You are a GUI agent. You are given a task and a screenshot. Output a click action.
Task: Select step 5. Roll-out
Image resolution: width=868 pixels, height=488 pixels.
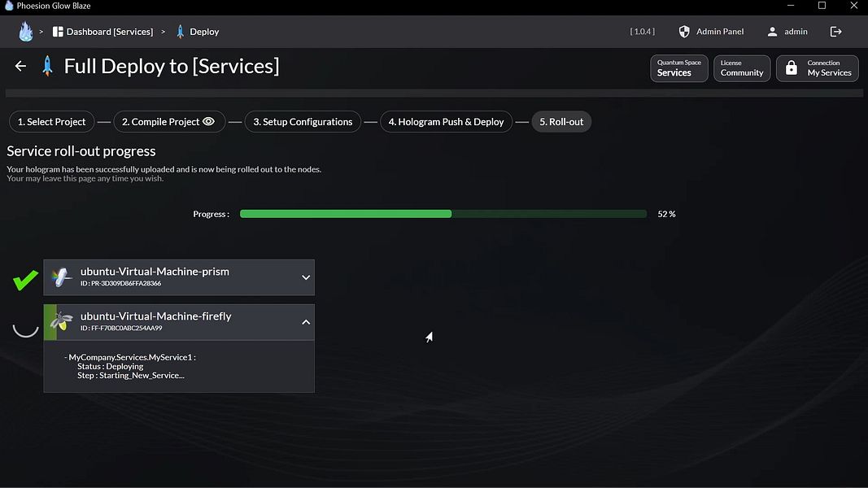561,122
